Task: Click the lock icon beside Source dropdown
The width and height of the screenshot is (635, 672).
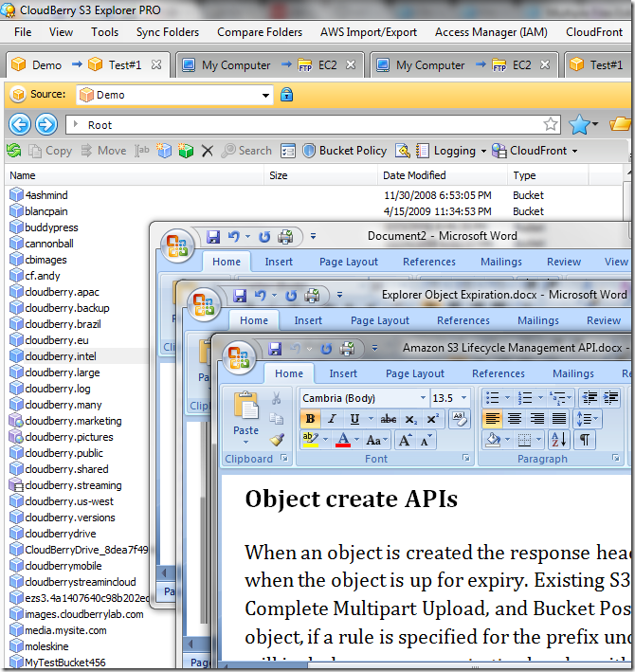Action: [286, 95]
